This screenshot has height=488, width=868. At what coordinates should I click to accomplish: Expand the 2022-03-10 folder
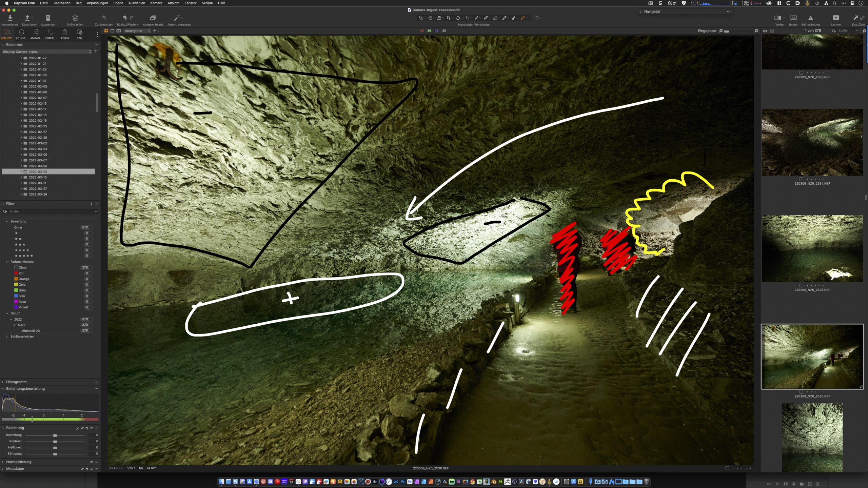[x=21, y=177]
